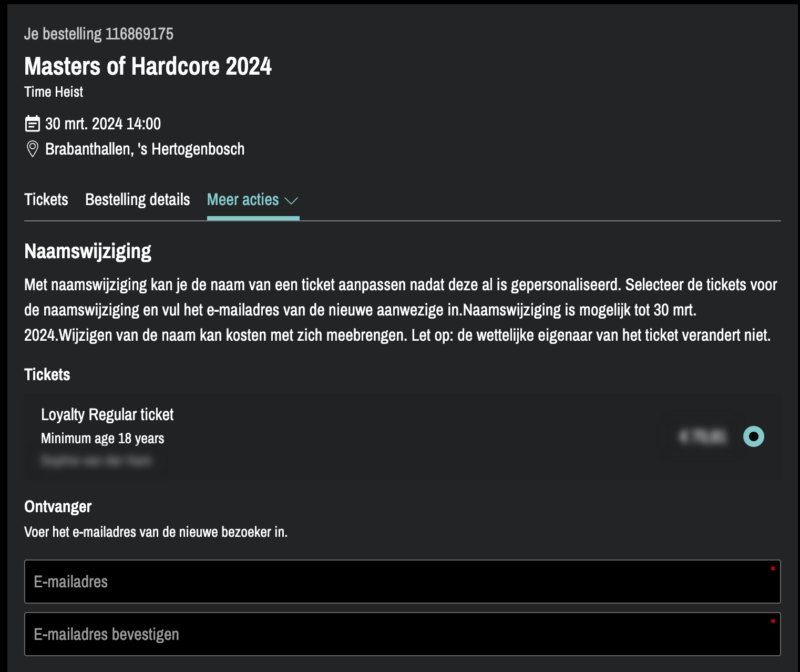Image resolution: width=800 pixels, height=672 pixels.
Task: Click the 'Minimum age 18 years' text
Action: tap(103, 438)
